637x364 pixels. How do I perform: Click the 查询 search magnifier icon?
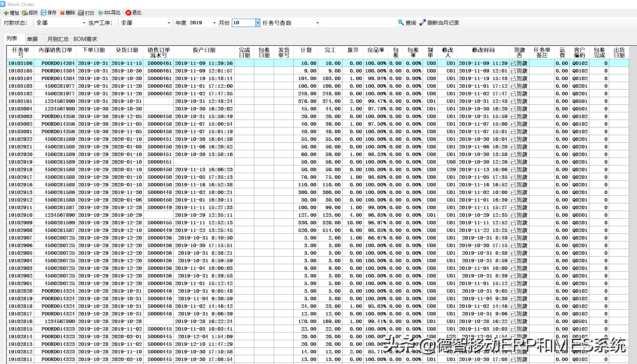pos(401,22)
